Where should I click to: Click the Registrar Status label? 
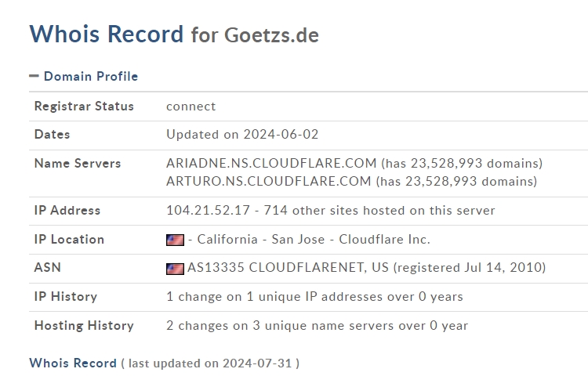coord(84,107)
